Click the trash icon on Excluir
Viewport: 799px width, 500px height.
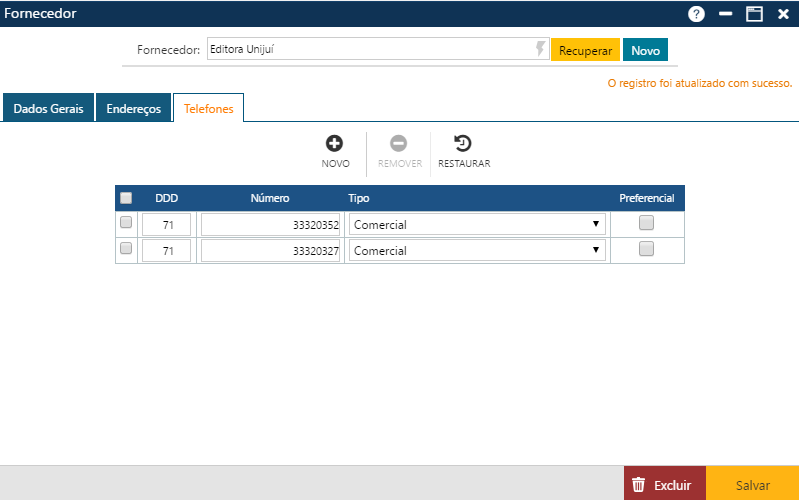(638, 485)
